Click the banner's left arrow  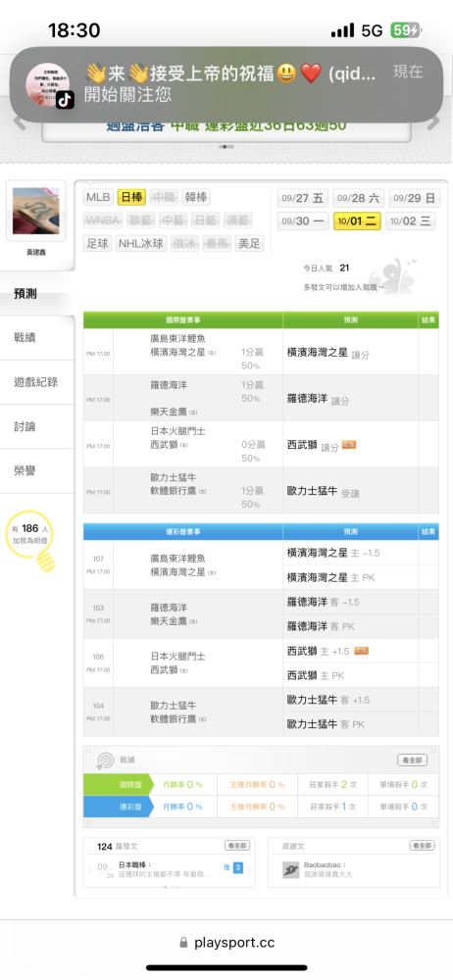(19, 122)
